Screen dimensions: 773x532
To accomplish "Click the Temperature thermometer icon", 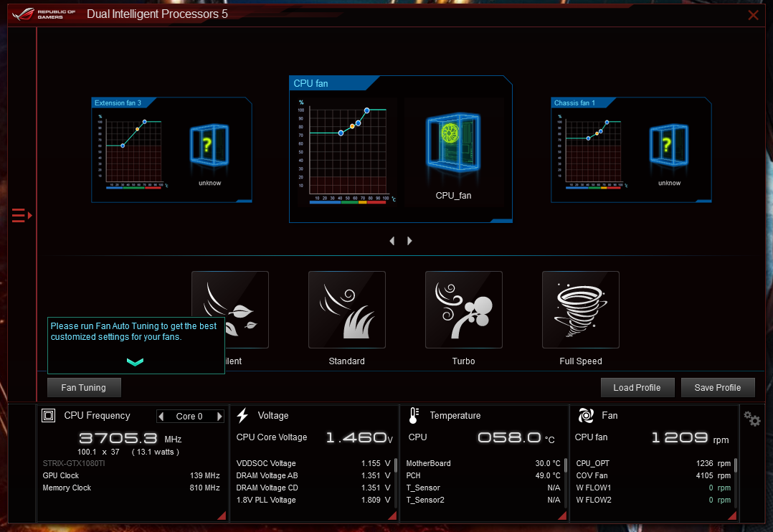I will point(414,416).
